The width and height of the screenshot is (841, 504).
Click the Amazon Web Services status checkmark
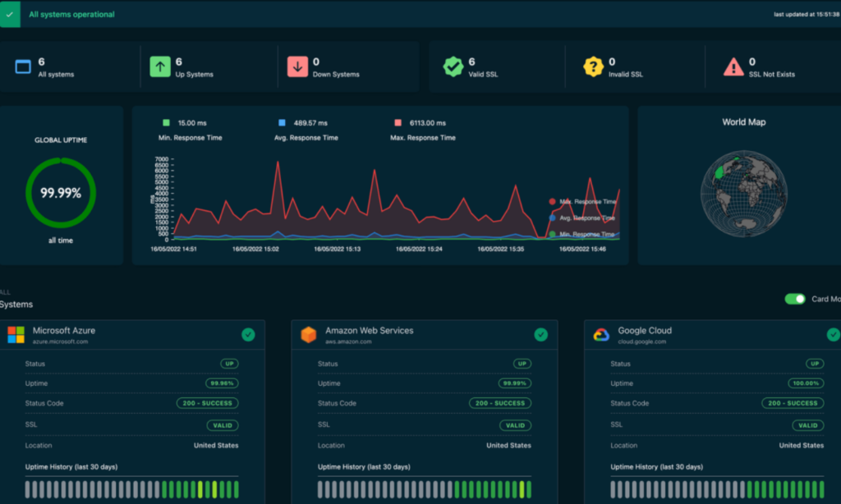540,334
